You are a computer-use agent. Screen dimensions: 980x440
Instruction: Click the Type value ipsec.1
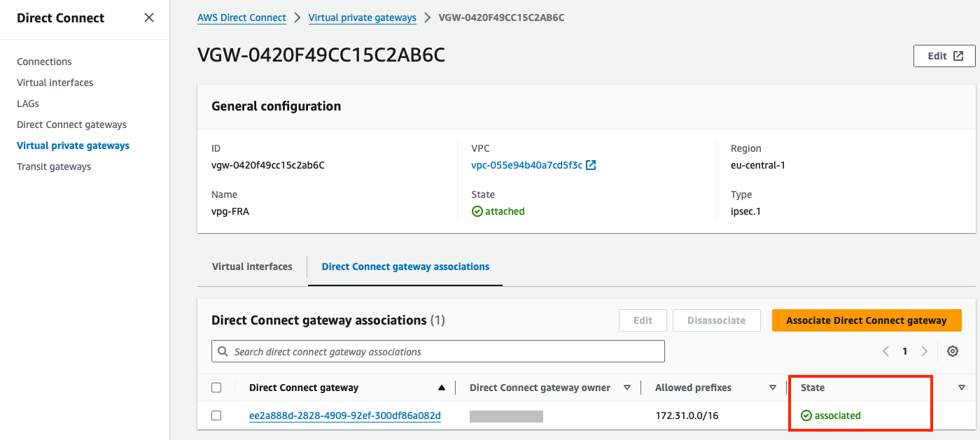click(x=746, y=211)
